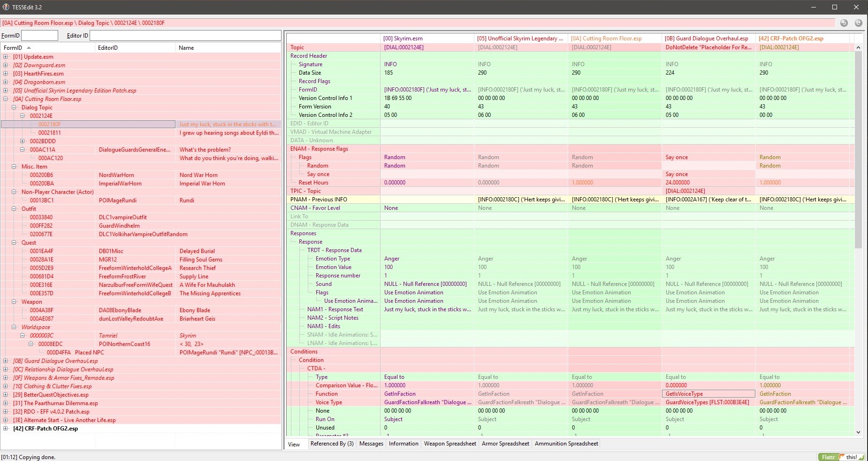Collapse the 000AC11A dialog topic
Image resolution: width=868 pixels, height=461 pixels.
click(x=23, y=150)
